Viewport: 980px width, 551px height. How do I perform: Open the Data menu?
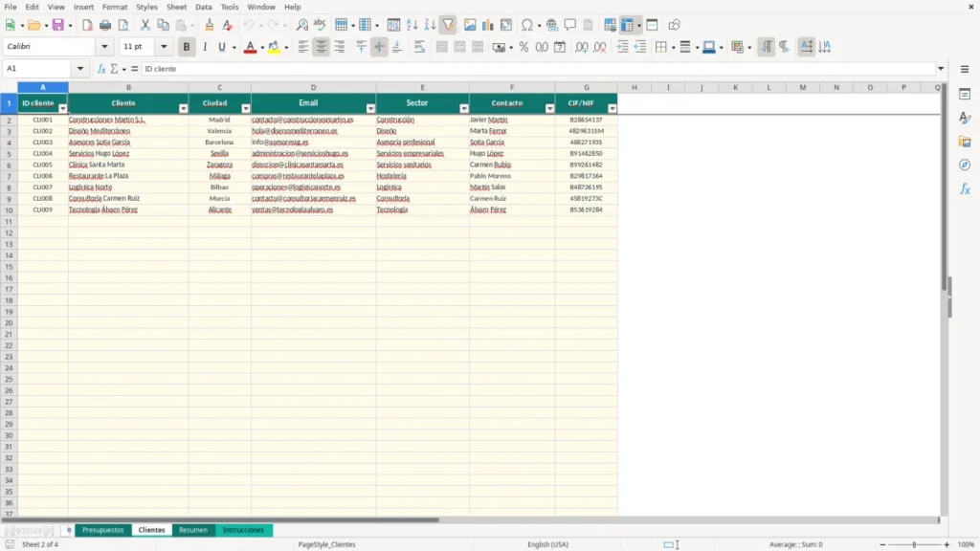pyautogui.click(x=204, y=7)
